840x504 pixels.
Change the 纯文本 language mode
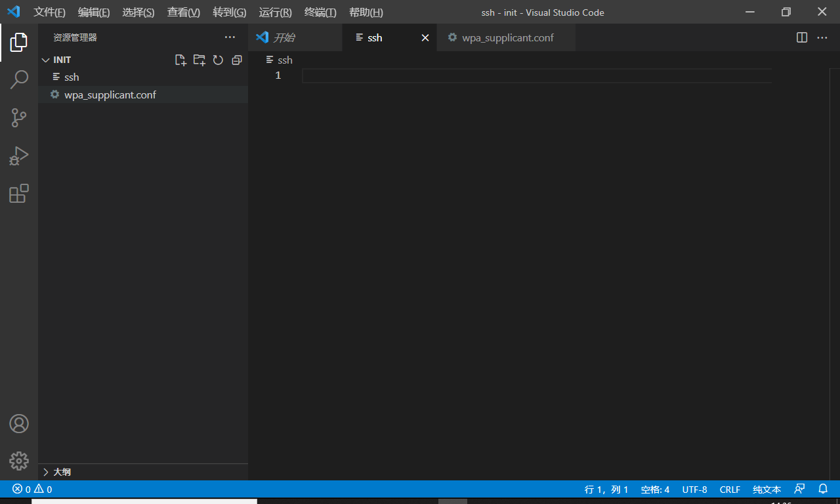point(766,490)
